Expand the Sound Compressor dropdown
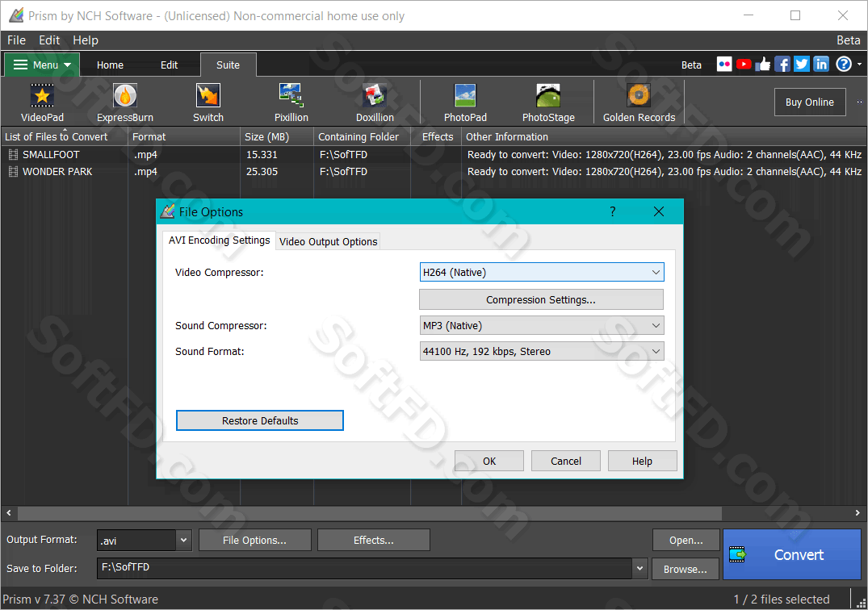This screenshot has height=610, width=868. 542,326
